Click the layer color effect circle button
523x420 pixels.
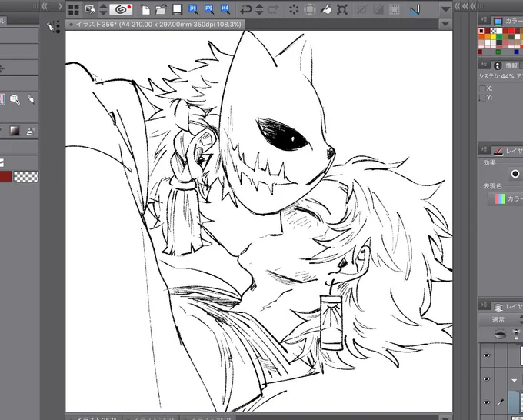tap(515, 174)
